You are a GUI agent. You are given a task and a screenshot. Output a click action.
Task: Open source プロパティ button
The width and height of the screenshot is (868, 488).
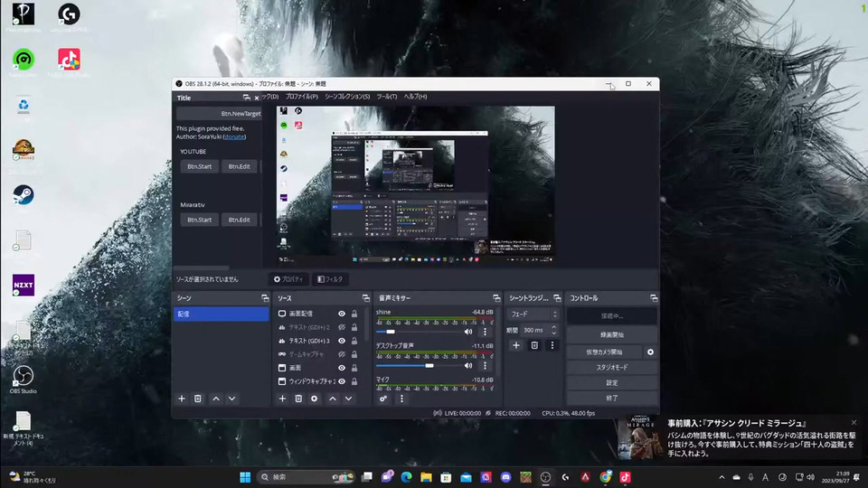(288, 279)
